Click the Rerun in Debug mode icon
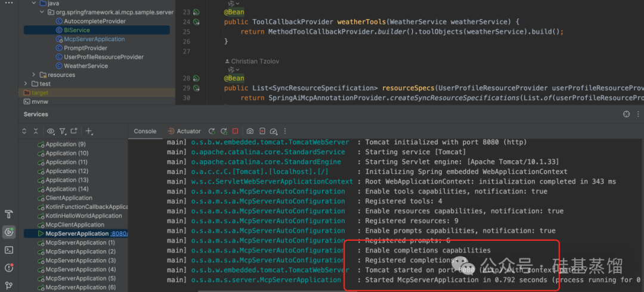Screen dimensions: 644x292 [224, 131]
